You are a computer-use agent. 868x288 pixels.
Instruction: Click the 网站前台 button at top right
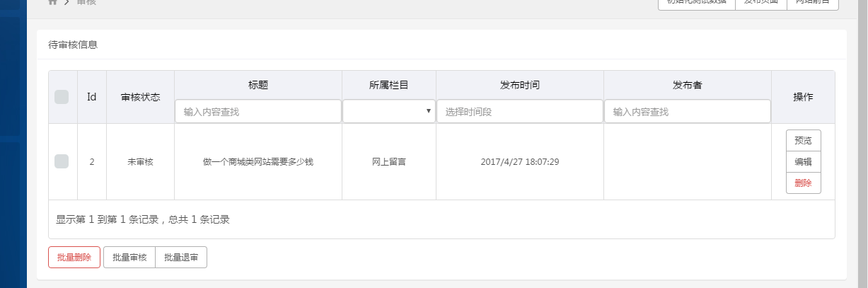pos(813,4)
